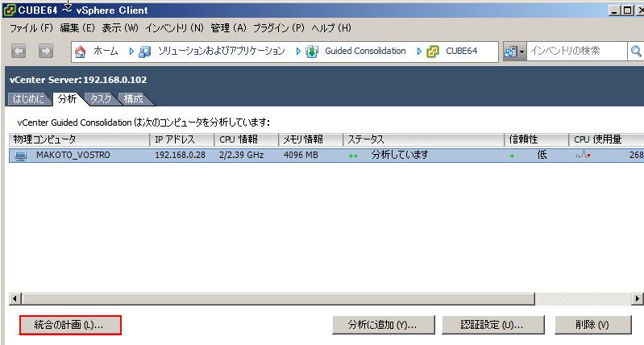This screenshot has height=345, width=644.
Task: Open the 編集 (E) menu
Action: click(77, 28)
